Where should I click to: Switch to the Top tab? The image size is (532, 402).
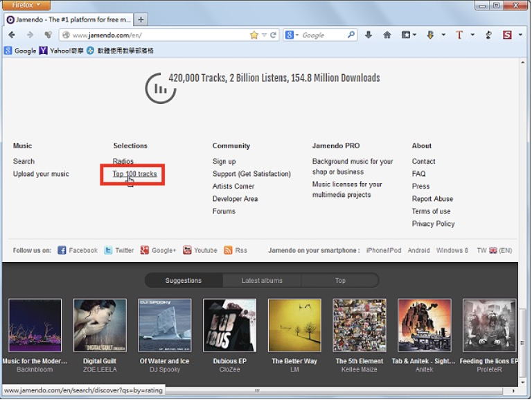coord(340,281)
